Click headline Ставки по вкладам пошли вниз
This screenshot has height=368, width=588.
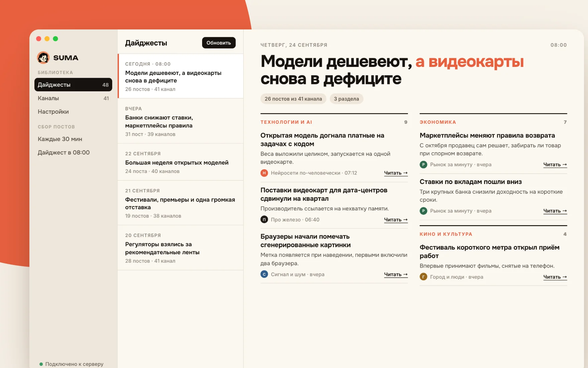471,182
